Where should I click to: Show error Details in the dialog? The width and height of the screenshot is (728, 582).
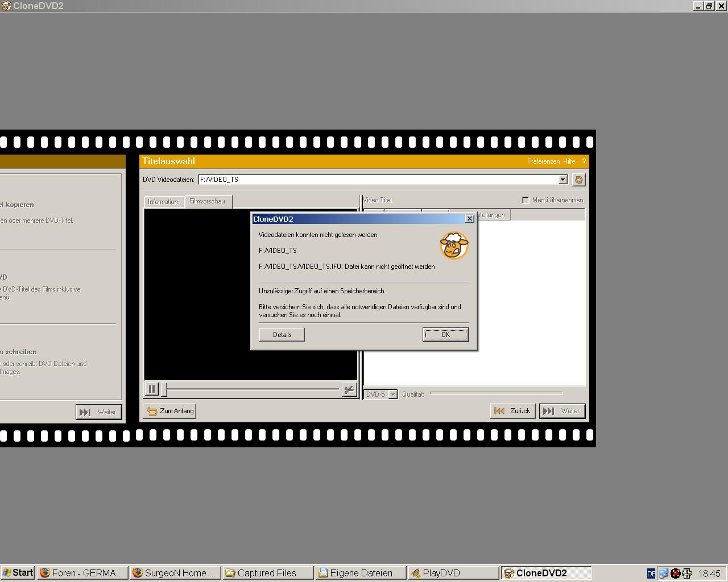tap(282, 335)
